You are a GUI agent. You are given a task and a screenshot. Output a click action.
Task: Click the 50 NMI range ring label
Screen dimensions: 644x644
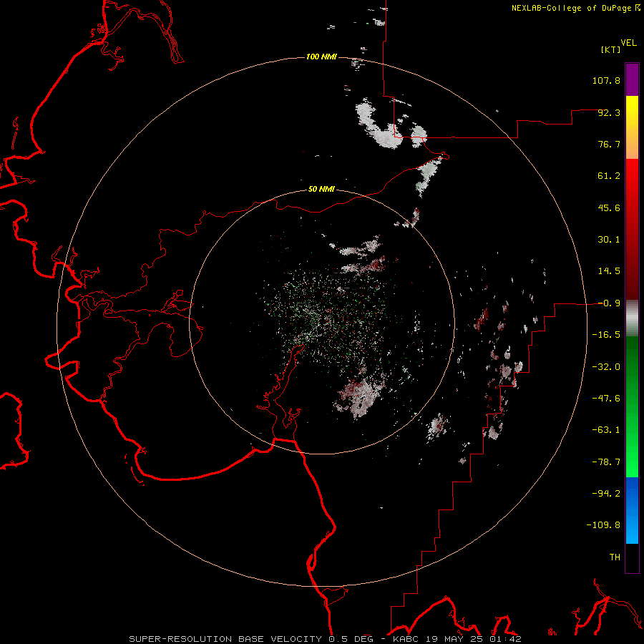click(x=321, y=189)
